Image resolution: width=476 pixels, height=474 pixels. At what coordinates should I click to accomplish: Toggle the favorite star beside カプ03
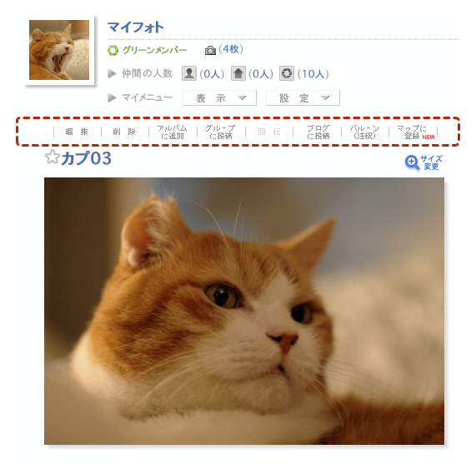click(53, 157)
